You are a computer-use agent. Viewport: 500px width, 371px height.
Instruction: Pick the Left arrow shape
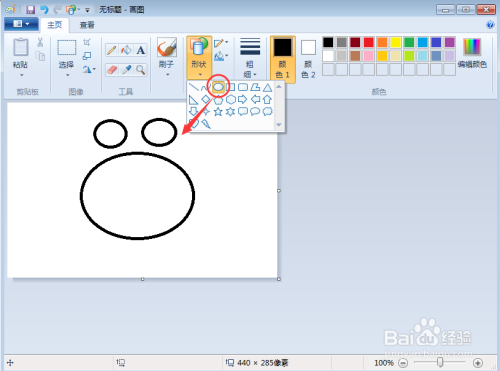(255, 99)
